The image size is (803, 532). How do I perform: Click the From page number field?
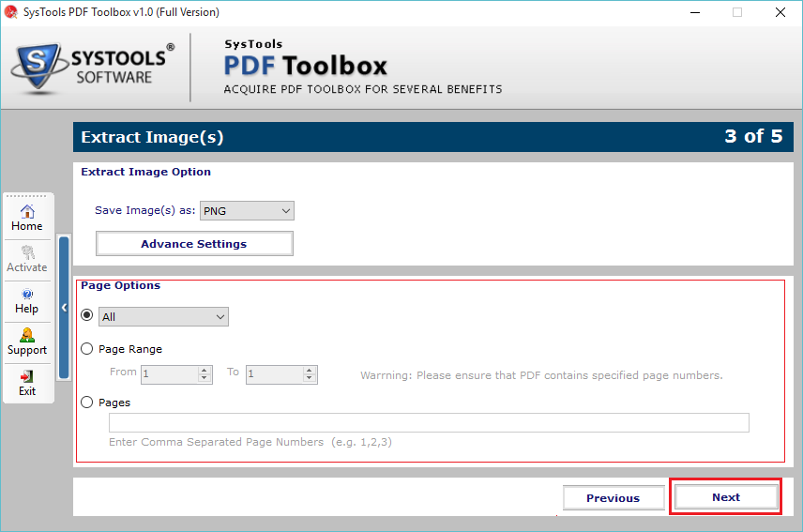(x=170, y=374)
